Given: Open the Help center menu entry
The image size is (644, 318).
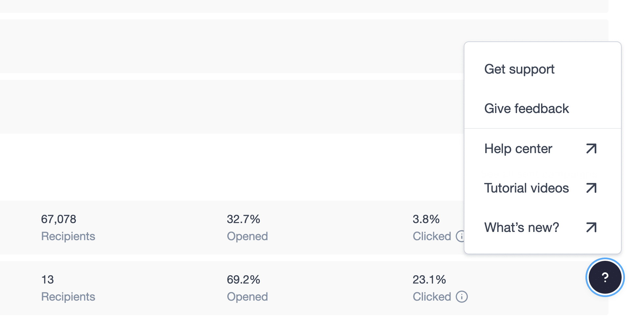Looking at the screenshot, I should [x=518, y=149].
